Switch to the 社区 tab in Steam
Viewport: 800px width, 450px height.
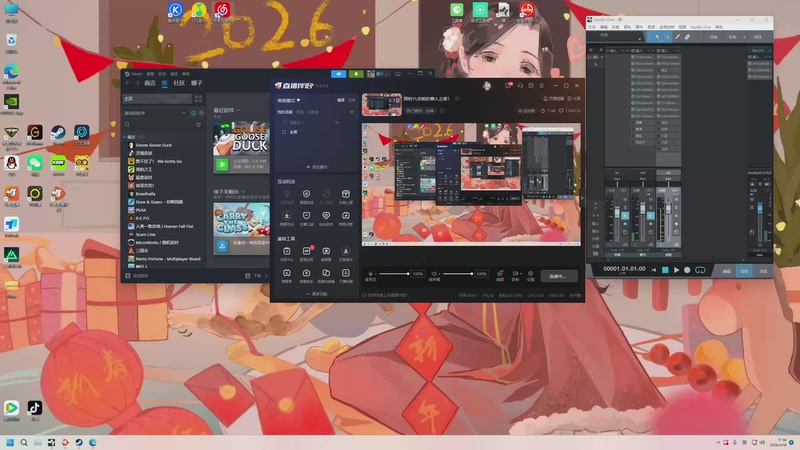[179, 83]
